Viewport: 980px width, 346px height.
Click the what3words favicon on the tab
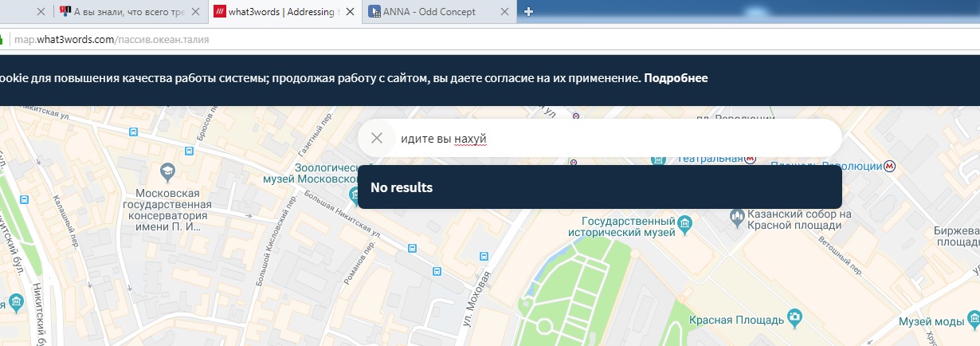coord(220,12)
